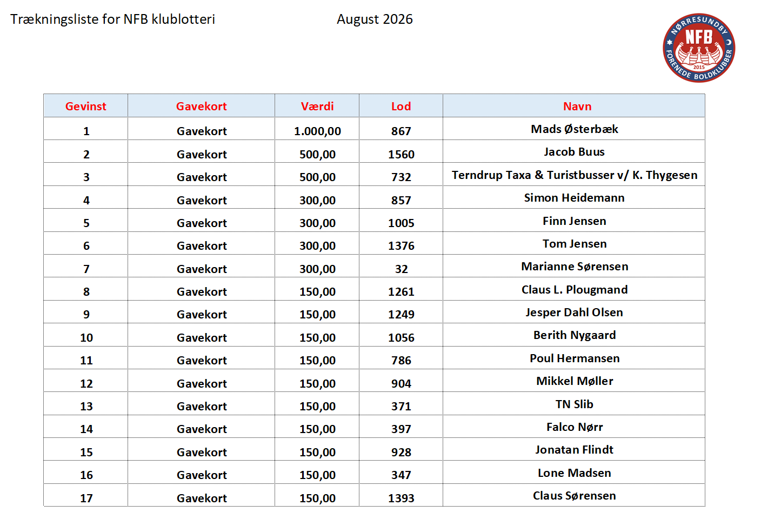The width and height of the screenshot is (761, 532).
Task: Click the Værdi column header
Action: click(317, 106)
